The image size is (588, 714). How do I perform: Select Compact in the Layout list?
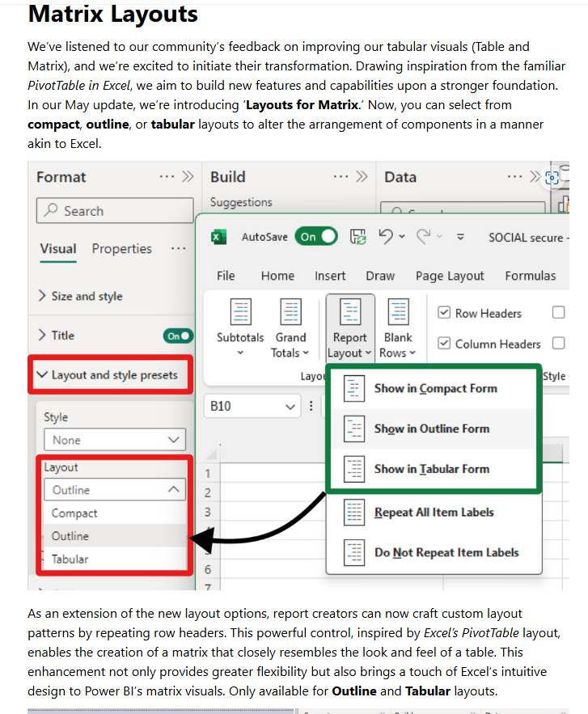(115, 513)
